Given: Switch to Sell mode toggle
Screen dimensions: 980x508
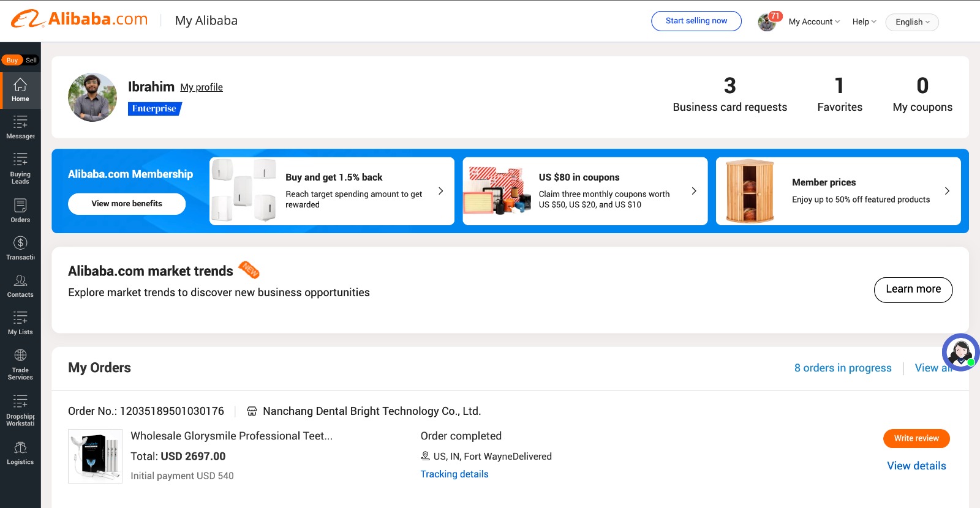Looking at the screenshot, I should [31, 60].
